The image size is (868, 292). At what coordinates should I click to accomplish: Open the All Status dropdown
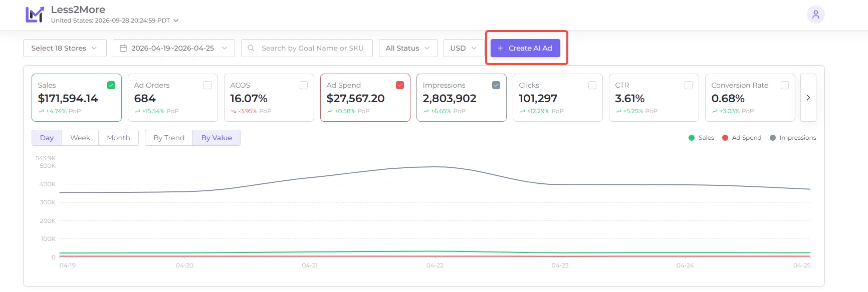408,48
